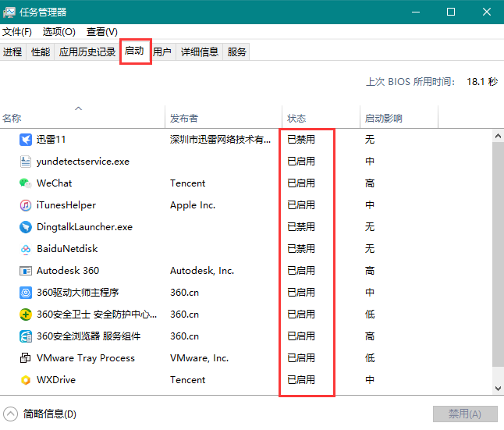Switch to the 用户 tab
Screen dimensions: 504x430
162,52
